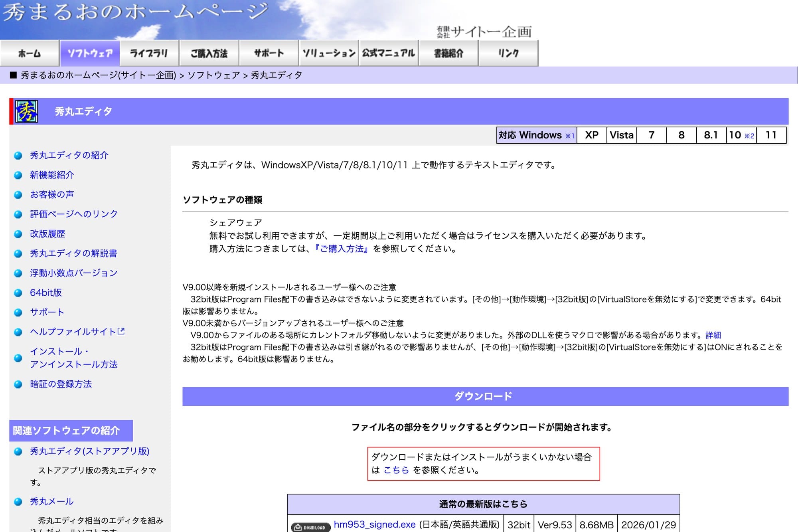
Task: Click the 11 cell in Windows table
Action: pos(771,135)
